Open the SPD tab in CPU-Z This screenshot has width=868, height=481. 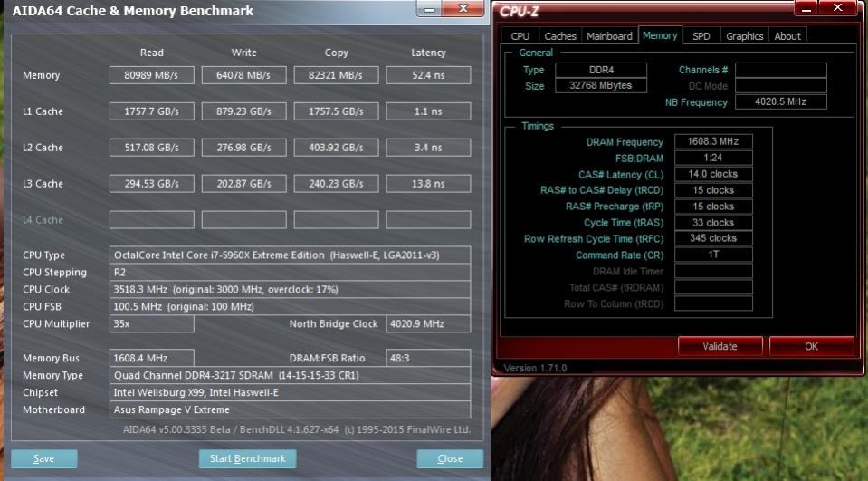click(x=701, y=36)
